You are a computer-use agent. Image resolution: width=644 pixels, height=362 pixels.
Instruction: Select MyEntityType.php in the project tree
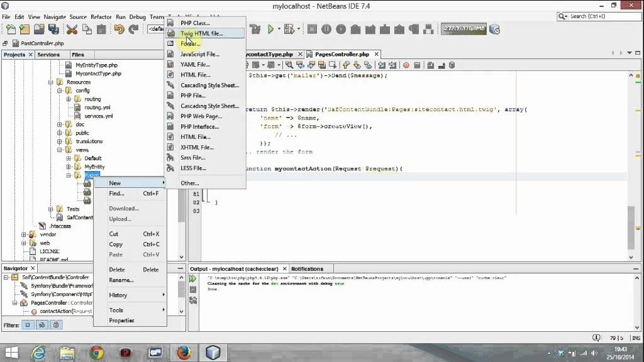pos(96,65)
